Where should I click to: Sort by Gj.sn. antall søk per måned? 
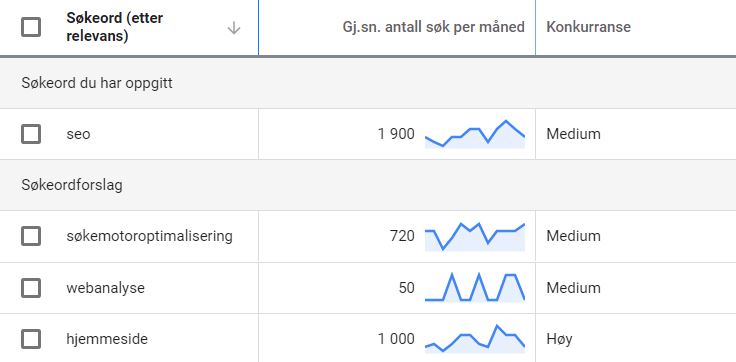pyautogui.click(x=433, y=27)
